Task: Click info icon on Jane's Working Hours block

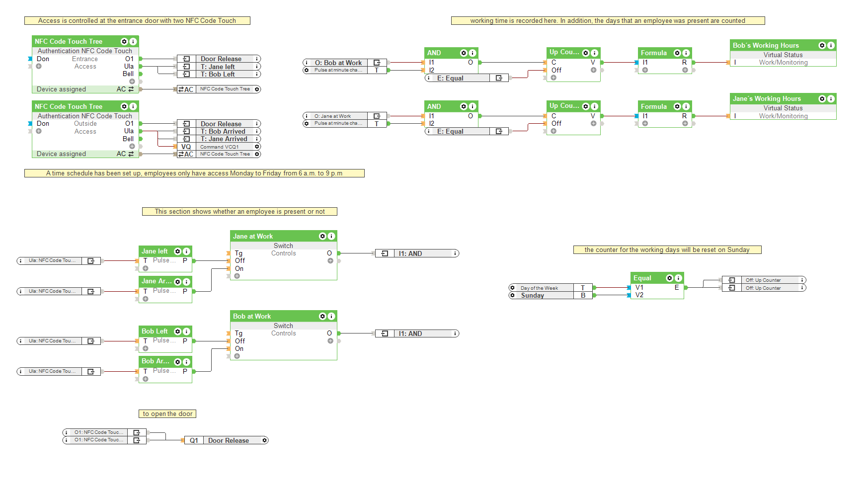Action: (831, 99)
